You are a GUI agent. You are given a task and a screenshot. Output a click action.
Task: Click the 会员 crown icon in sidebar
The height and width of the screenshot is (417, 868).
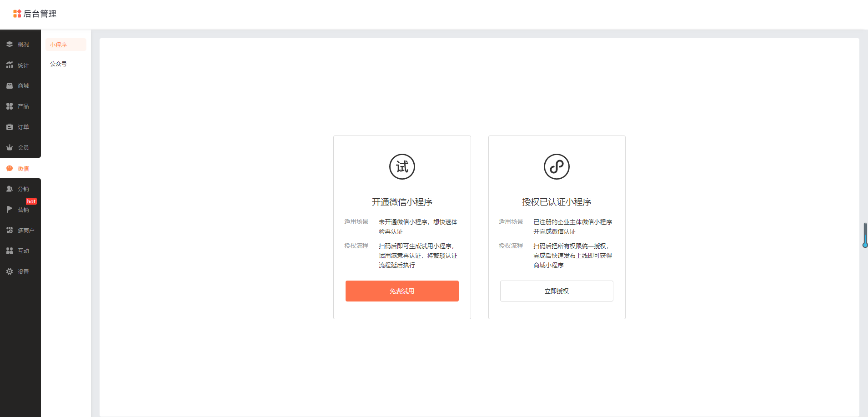pos(10,147)
